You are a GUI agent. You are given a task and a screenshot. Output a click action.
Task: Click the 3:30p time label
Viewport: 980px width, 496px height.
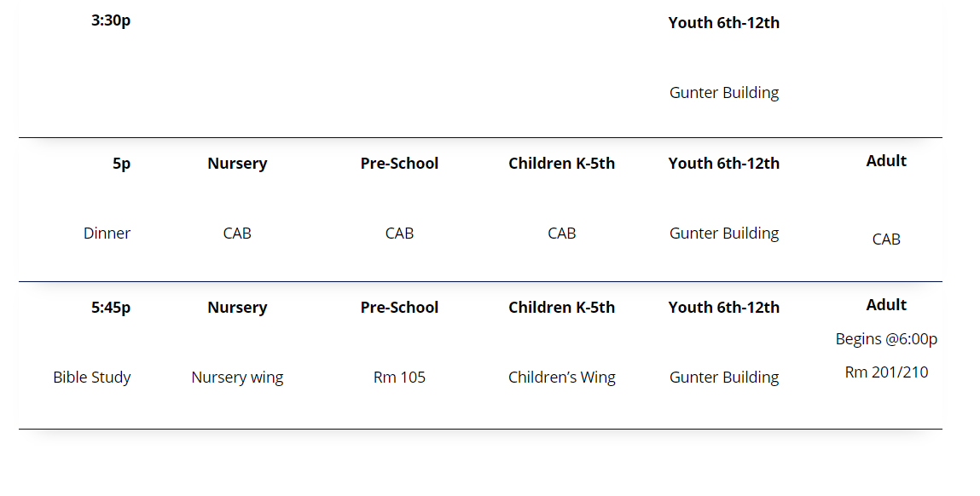111,21
